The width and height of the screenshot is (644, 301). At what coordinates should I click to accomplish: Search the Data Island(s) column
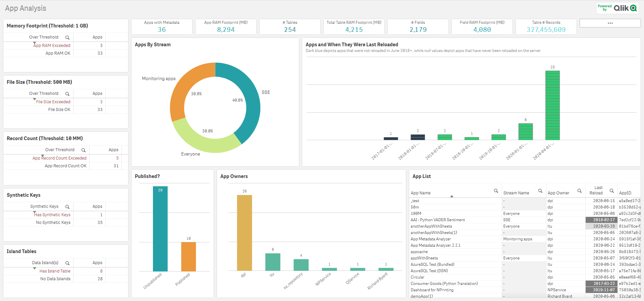[67, 263]
